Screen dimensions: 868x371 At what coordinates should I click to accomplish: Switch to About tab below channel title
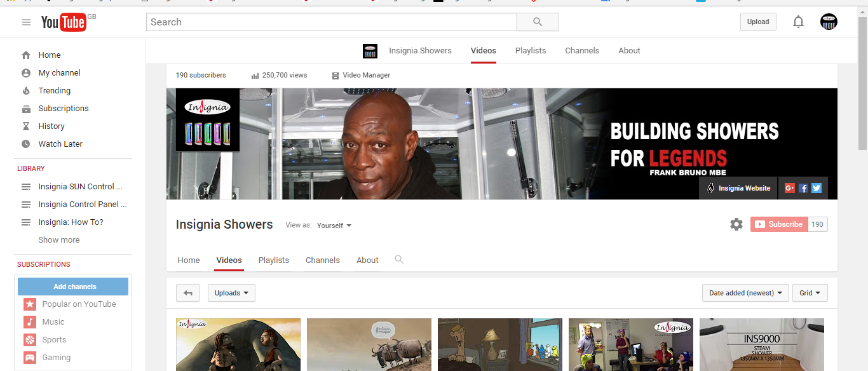pos(367,260)
